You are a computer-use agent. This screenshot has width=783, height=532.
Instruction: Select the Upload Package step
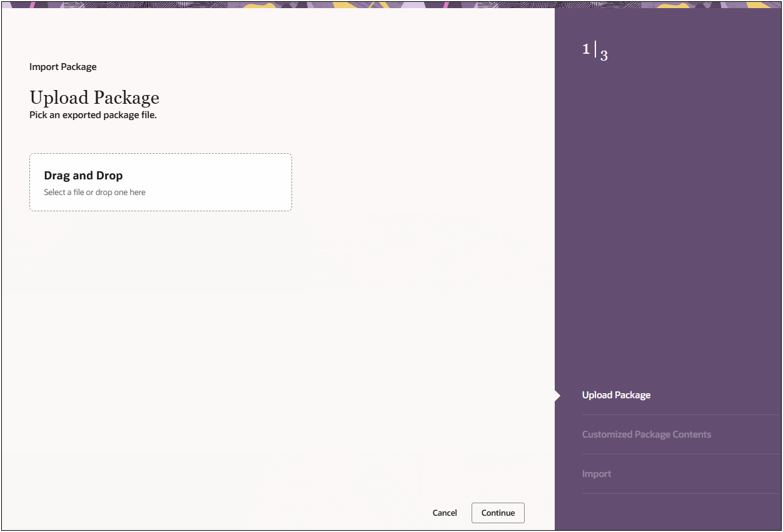(616, 395)
